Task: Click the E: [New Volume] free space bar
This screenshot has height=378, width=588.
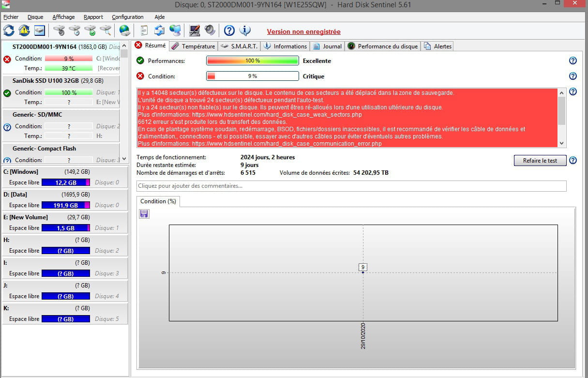Action: pyautogui.click(x=66, y=228)
